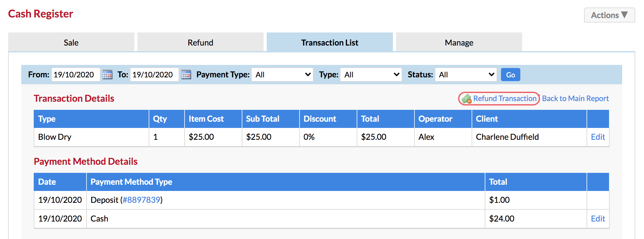644x239 pixels.
Task: Click the Cash payment method cell
Action: click(x=285, y=219)
